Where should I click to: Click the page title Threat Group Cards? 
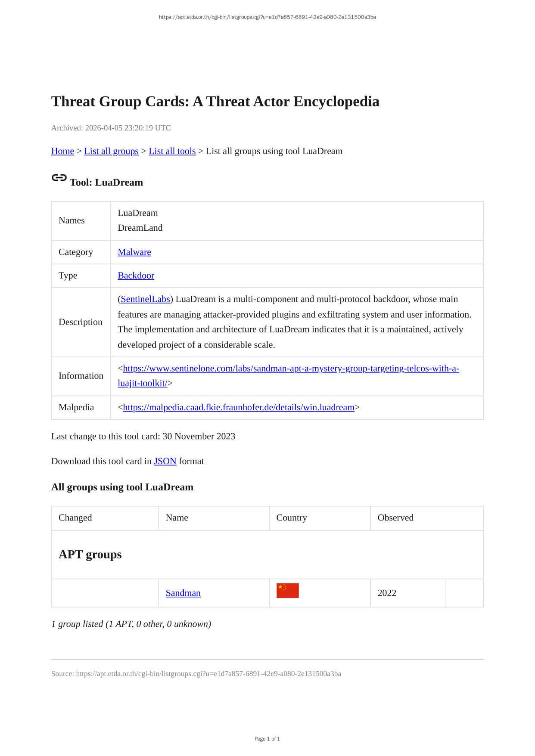click(x=215, y=102)
